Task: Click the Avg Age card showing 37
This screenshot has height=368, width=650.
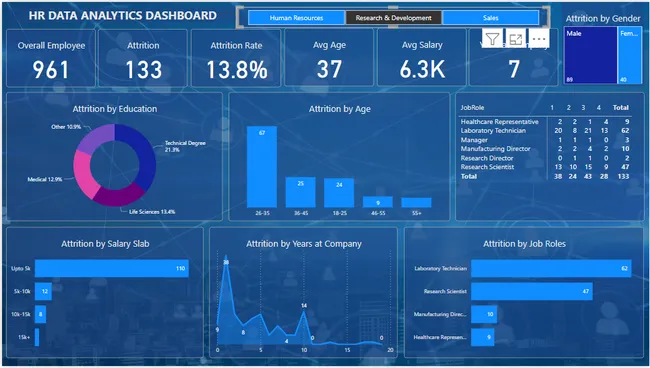Action: pos(329,58)
